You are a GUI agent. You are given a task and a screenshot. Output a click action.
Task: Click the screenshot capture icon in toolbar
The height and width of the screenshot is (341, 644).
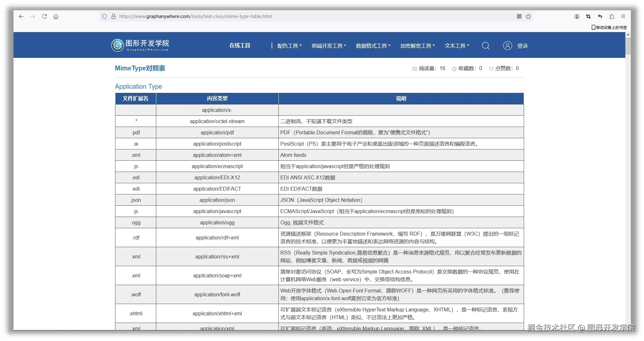point(588,16)
